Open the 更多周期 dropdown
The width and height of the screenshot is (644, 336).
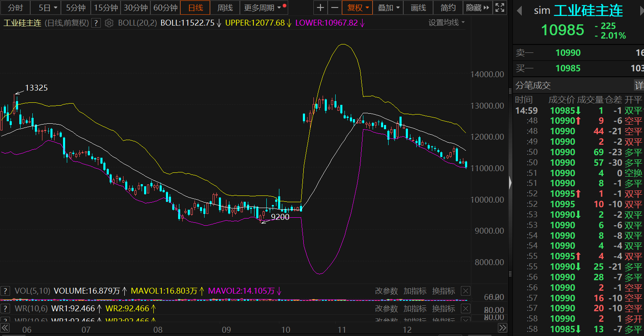point(263,8)
